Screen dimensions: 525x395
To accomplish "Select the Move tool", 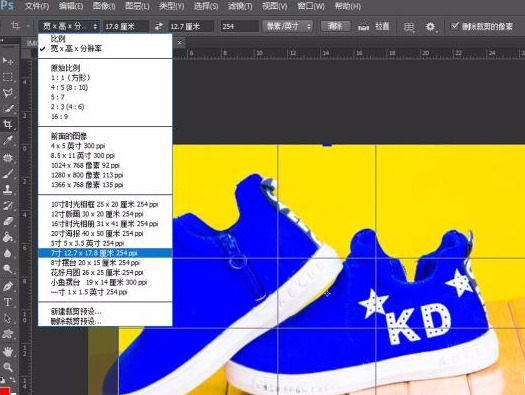I will [8, 61].
